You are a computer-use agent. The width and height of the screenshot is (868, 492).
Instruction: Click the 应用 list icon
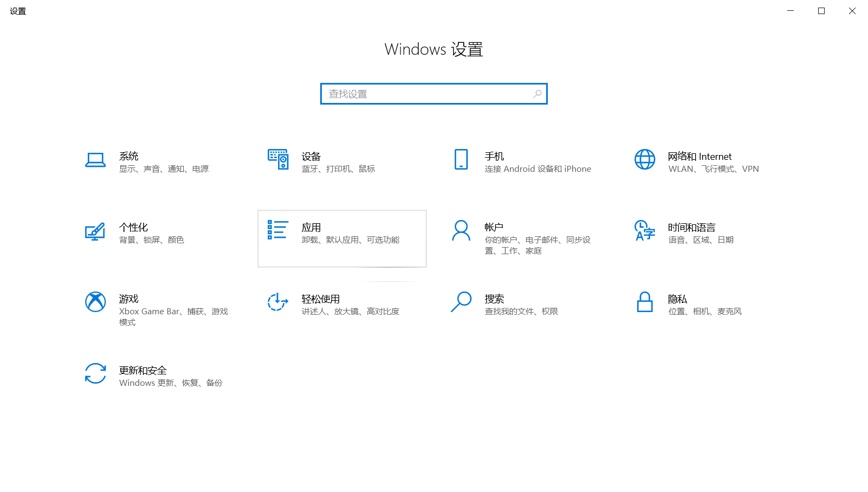click(278, 230)
